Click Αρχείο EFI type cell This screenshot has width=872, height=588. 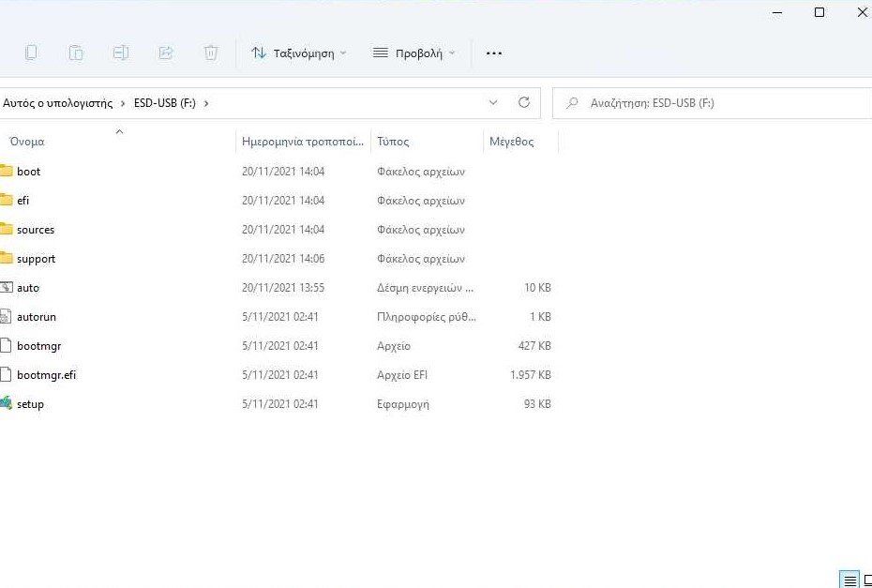pyautogui.click(x=402, y=375)
